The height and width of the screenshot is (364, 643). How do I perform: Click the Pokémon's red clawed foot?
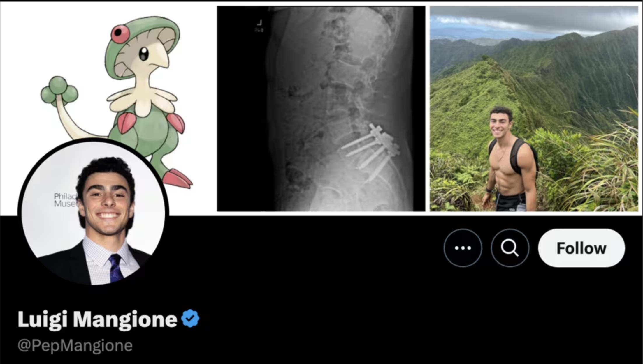177,178
